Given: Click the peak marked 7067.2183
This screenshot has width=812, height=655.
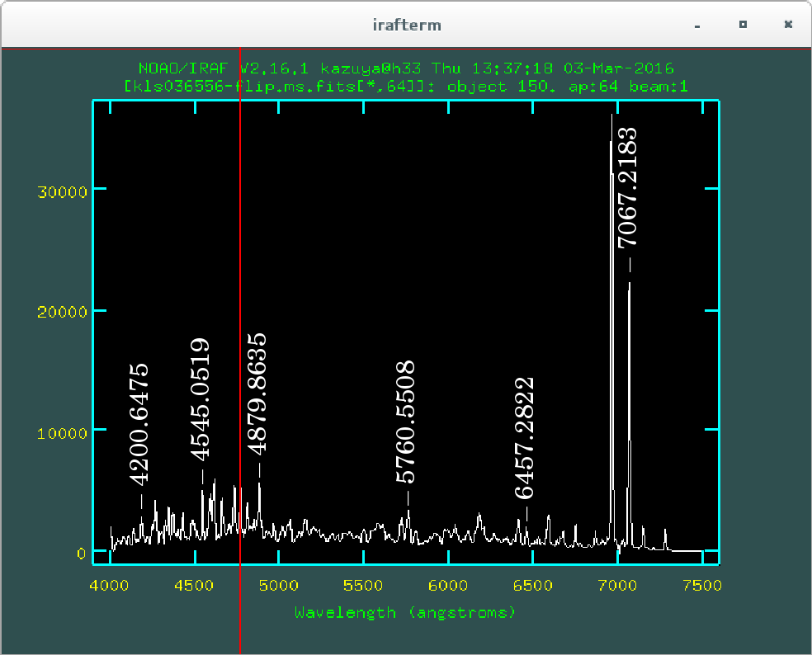Looking at the screenshot, I should click(x=629, y=414).
